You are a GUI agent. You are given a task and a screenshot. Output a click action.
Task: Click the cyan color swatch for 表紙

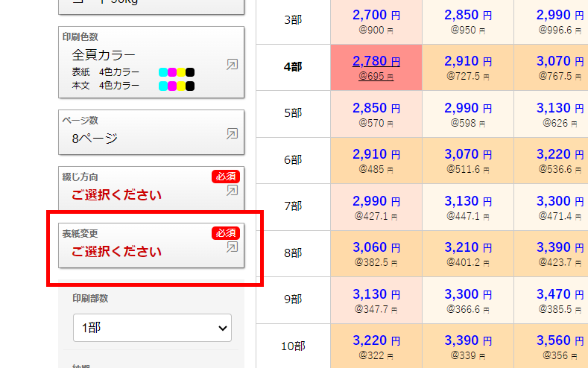(163, 72)
